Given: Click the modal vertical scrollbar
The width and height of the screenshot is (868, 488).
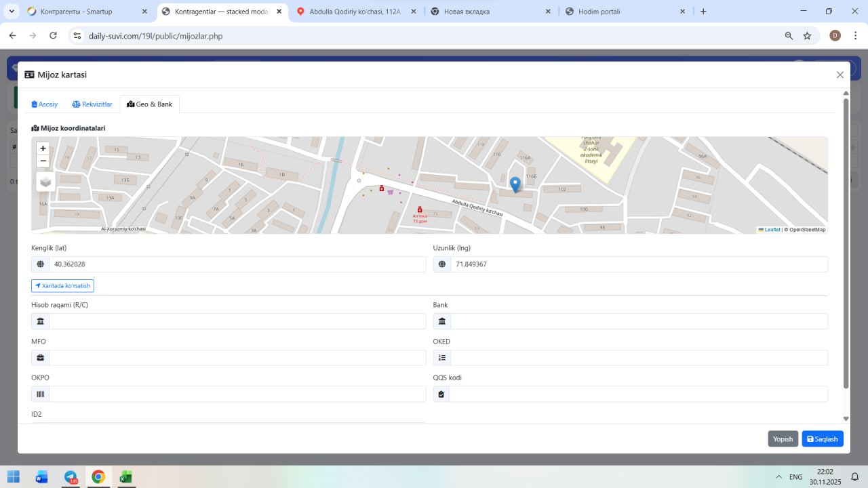Looking at the screenshot, I should click(x=846, y=244).
